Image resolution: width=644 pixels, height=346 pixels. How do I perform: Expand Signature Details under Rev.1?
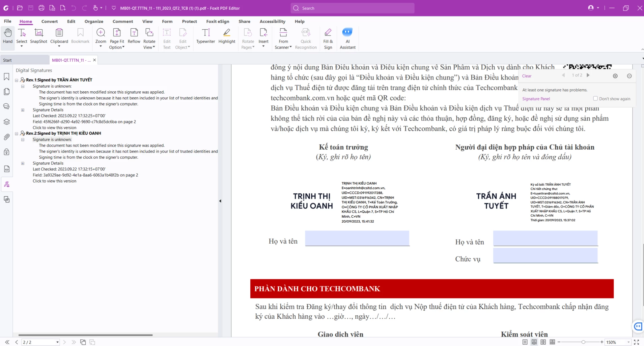(x=23, y=110)
